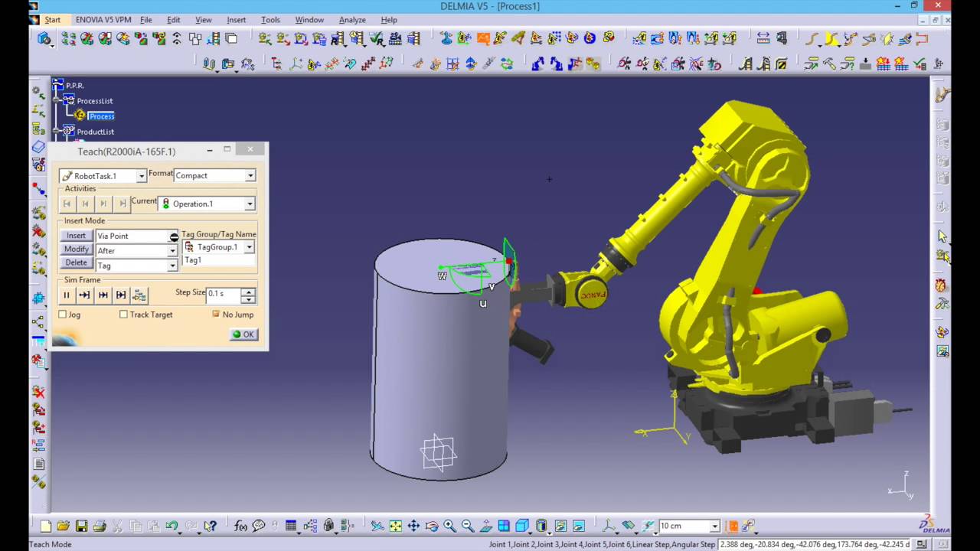Toggle the No Jump checkbox
980x551 pixels.
pos(216,315)
